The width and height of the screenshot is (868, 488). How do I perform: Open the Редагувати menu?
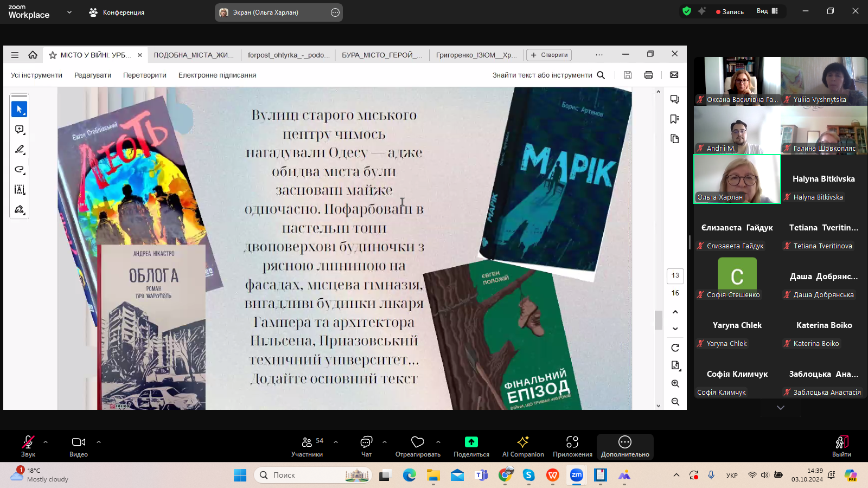tap(93, 75)
